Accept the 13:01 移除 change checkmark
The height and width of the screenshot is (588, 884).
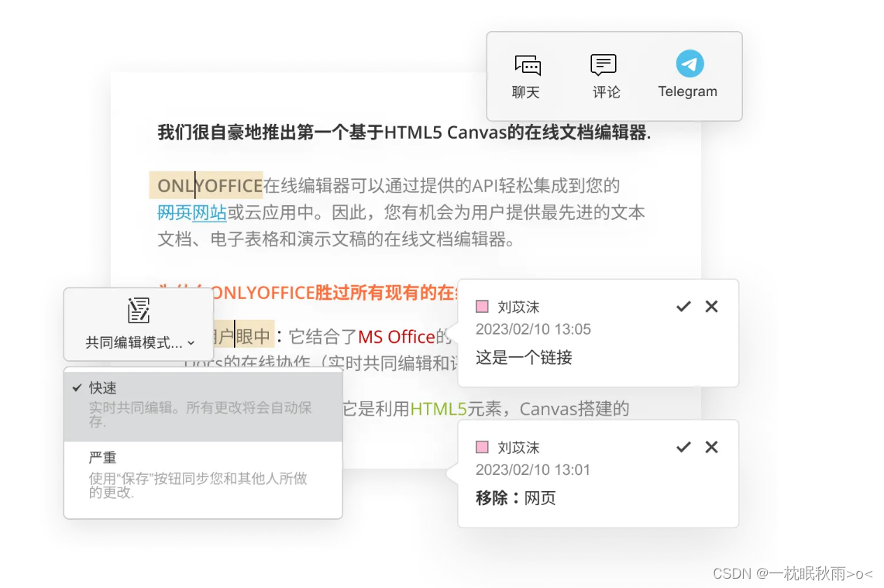point(683,447)
